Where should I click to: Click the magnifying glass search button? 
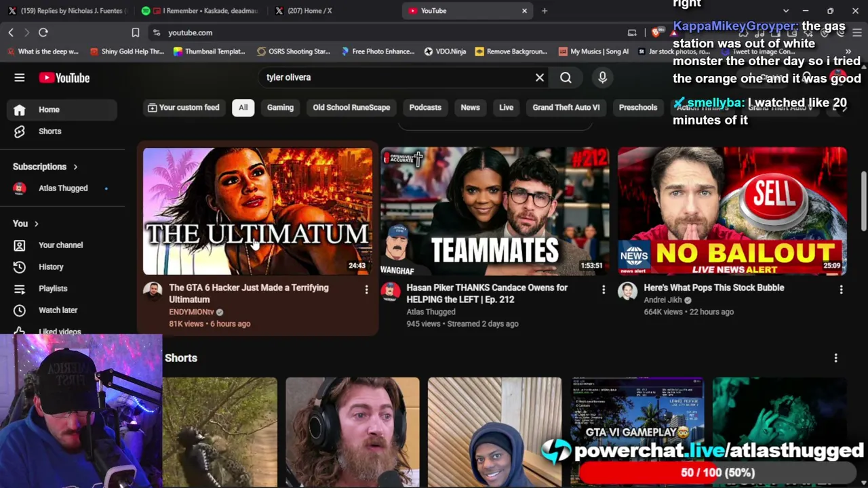(566, 77)
